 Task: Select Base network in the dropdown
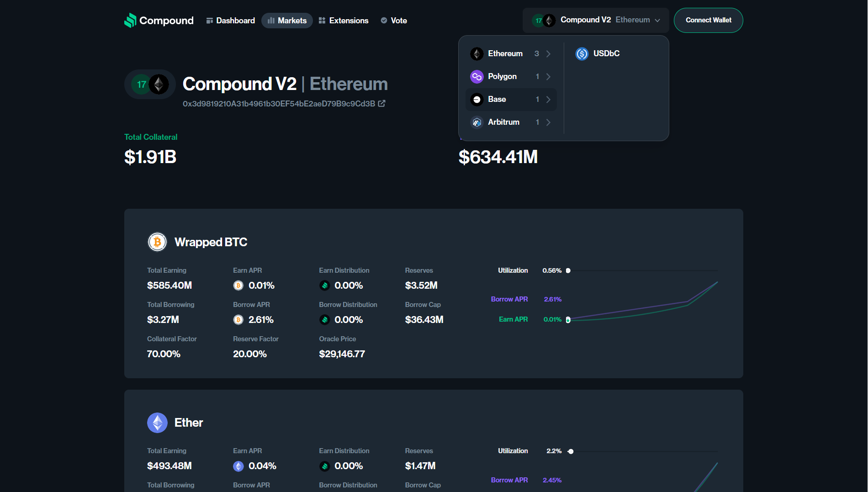tap(511, 100)
